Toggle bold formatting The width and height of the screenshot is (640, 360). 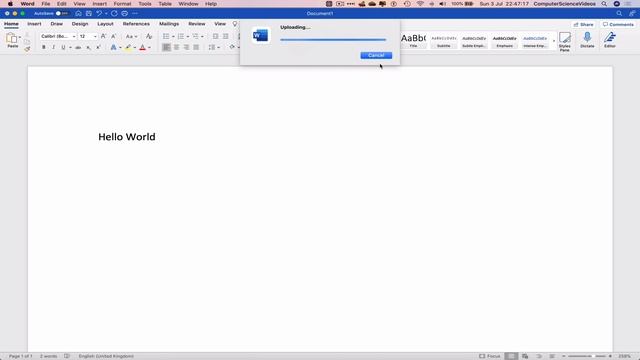point(44,47)
